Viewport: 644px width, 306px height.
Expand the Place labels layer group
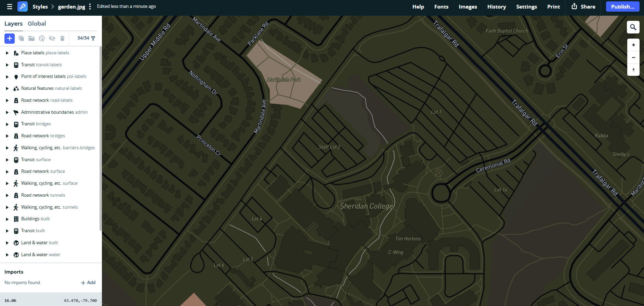tap(7, 53)
